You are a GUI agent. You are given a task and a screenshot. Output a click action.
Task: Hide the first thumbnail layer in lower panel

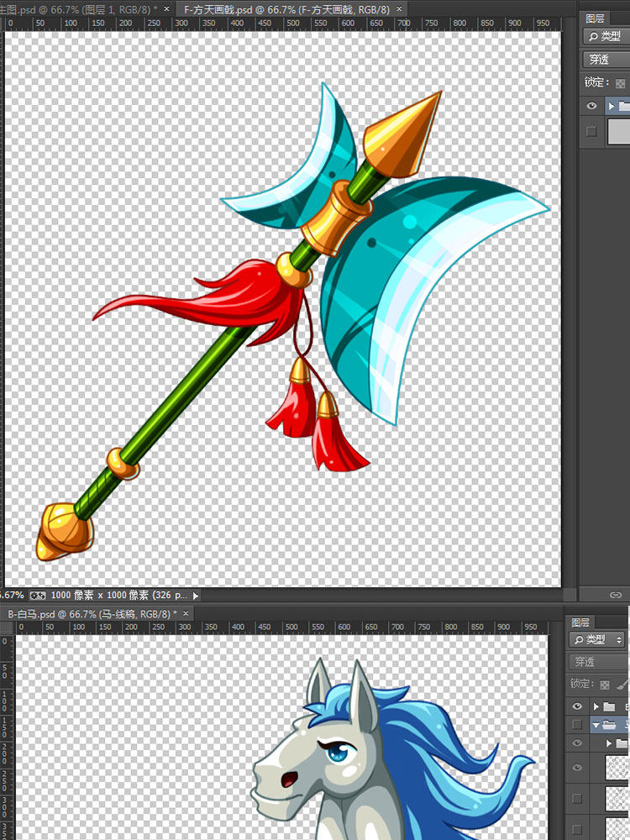coord(577,768)
